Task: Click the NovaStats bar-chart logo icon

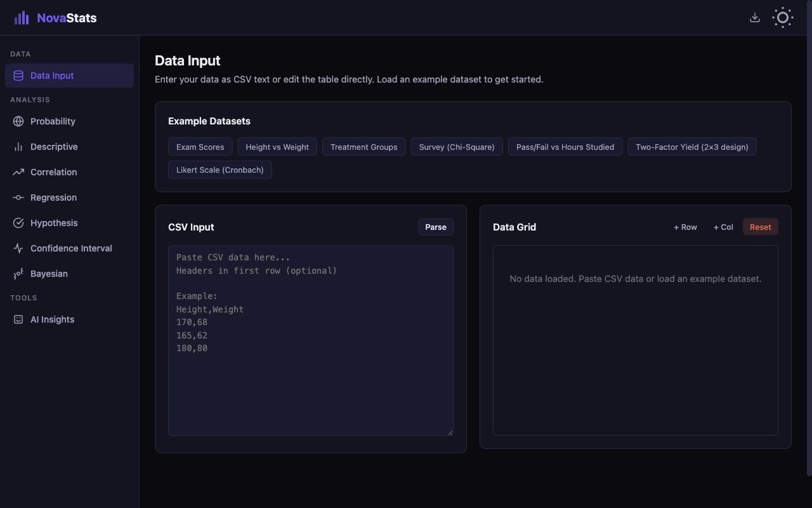Action: point(22,18)
